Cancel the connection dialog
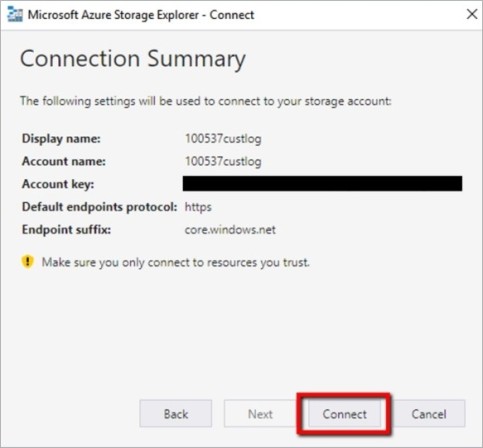The height and width of the screenshot is (448, 483). (429, 414)
